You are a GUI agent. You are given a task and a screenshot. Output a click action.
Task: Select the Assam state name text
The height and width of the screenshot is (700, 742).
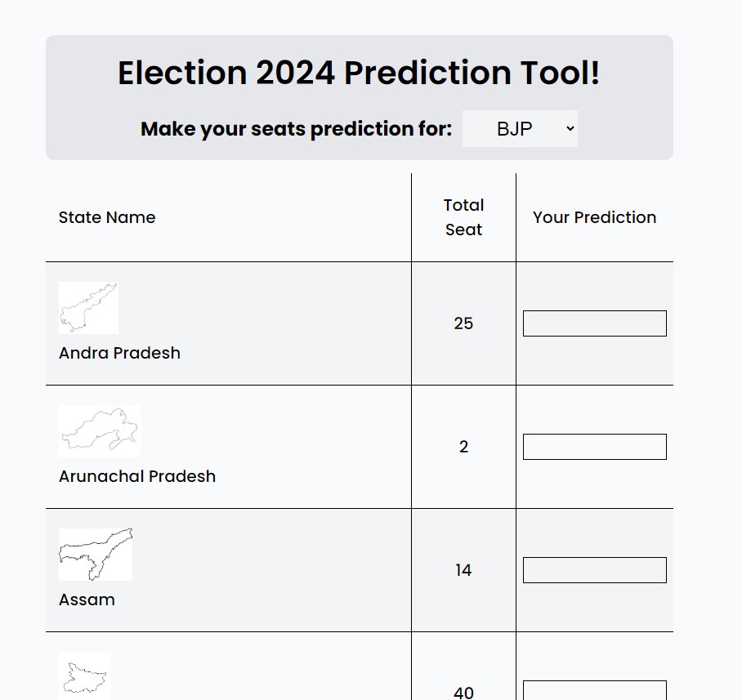coord(87,600)
